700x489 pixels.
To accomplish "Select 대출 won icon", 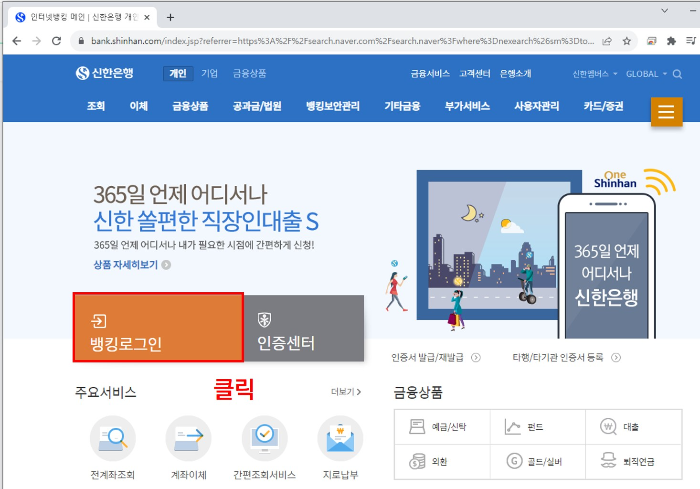I will [608, 426].
